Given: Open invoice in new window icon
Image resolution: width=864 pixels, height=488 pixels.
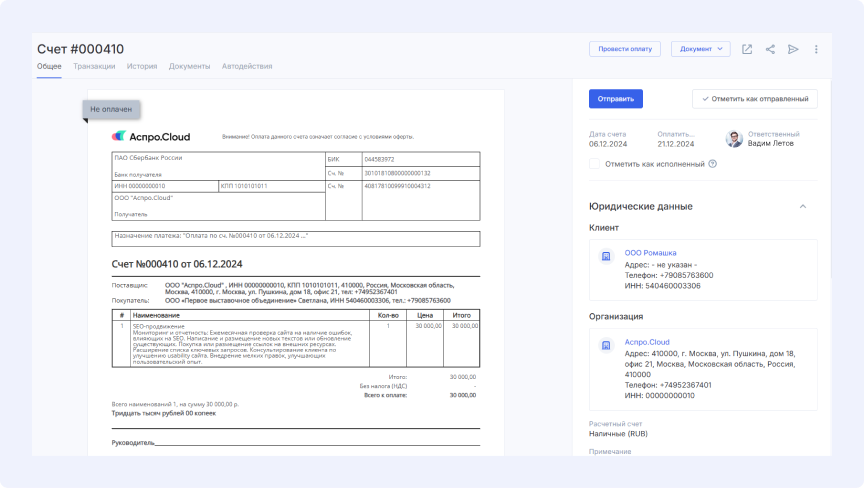Looking at the screenshot, I should [x=747, y=49].
